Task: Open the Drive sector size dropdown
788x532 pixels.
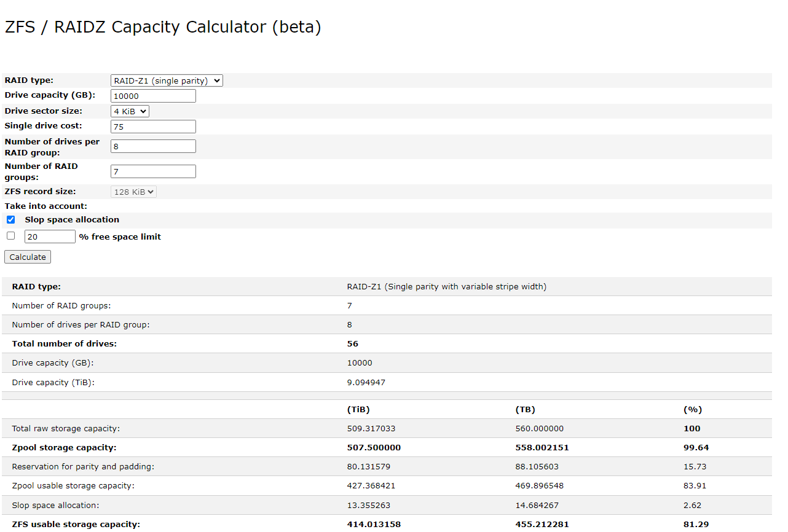Action: pos(130,111)
